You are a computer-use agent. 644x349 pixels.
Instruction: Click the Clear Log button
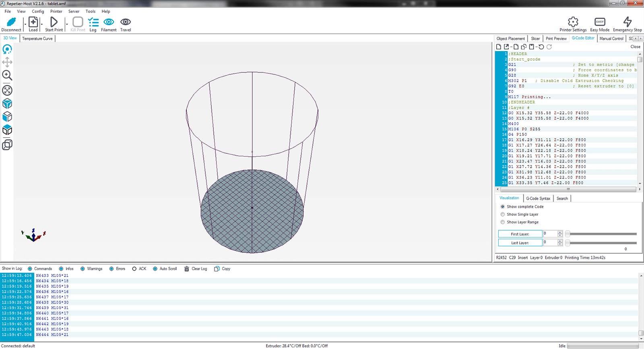(x=196, y=269)
